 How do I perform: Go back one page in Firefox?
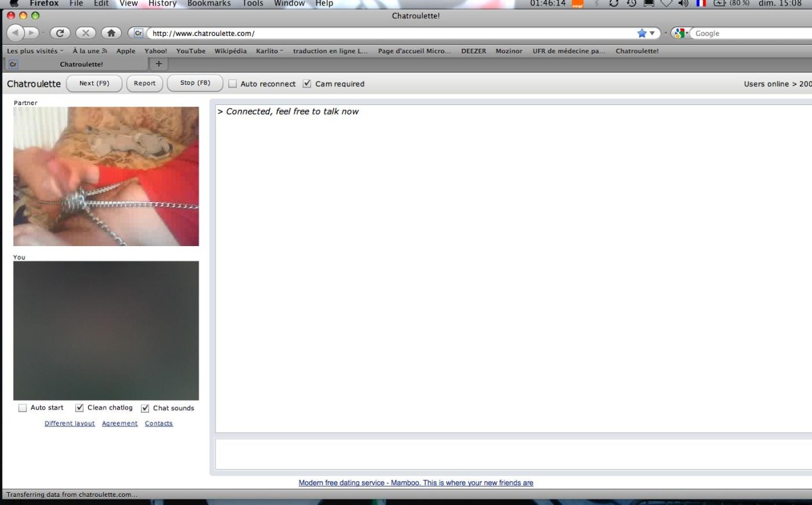(16, 33)
